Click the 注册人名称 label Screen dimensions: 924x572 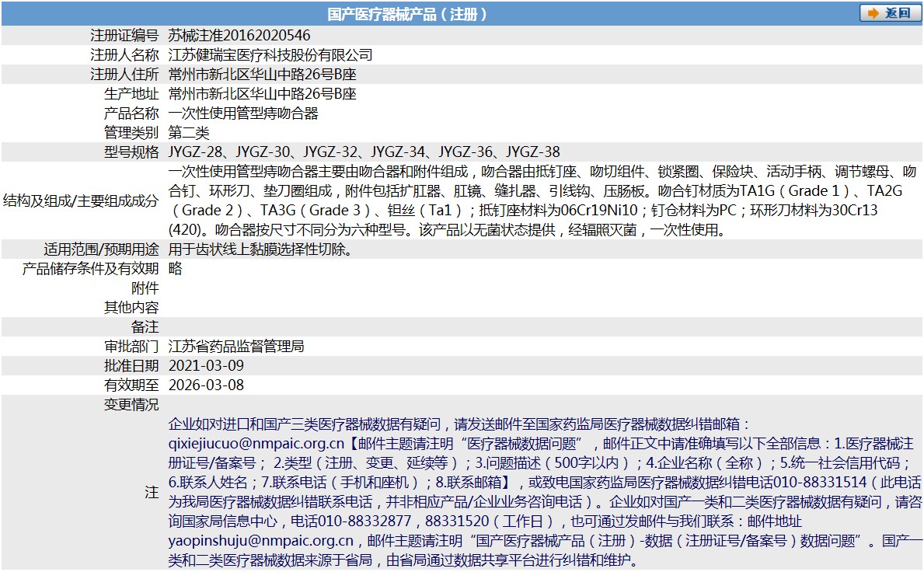point(124,54)
